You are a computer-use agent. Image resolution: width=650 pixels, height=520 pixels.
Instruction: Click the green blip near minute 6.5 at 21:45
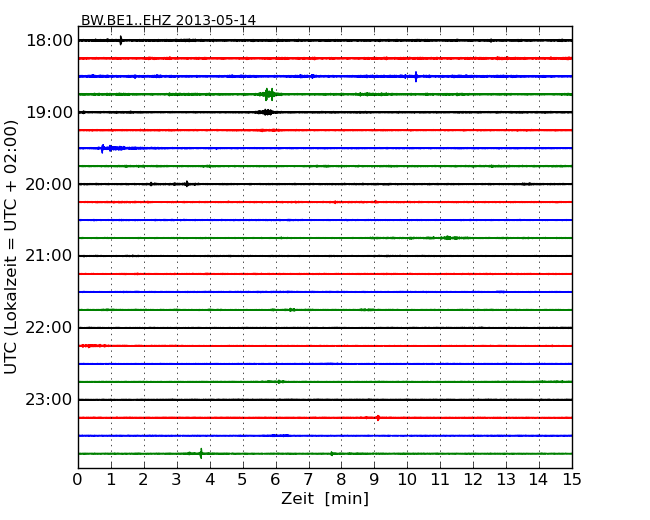coord(292,310)
